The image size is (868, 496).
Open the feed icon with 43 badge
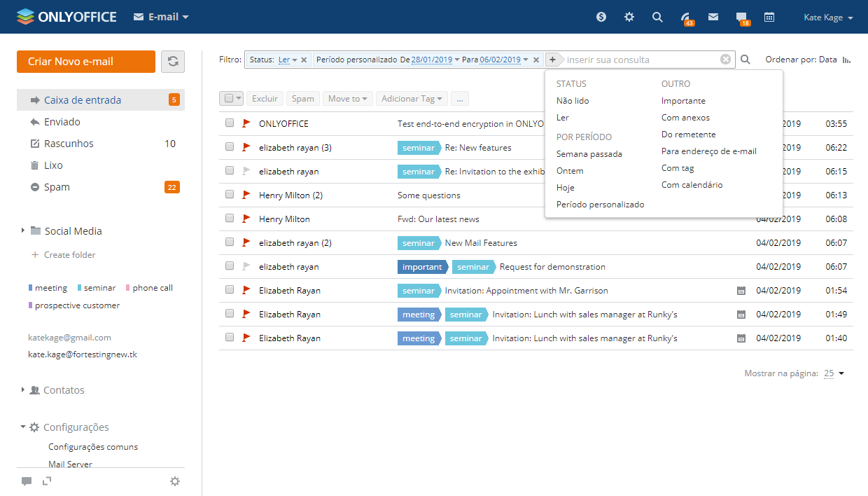(x=686, y=18)
